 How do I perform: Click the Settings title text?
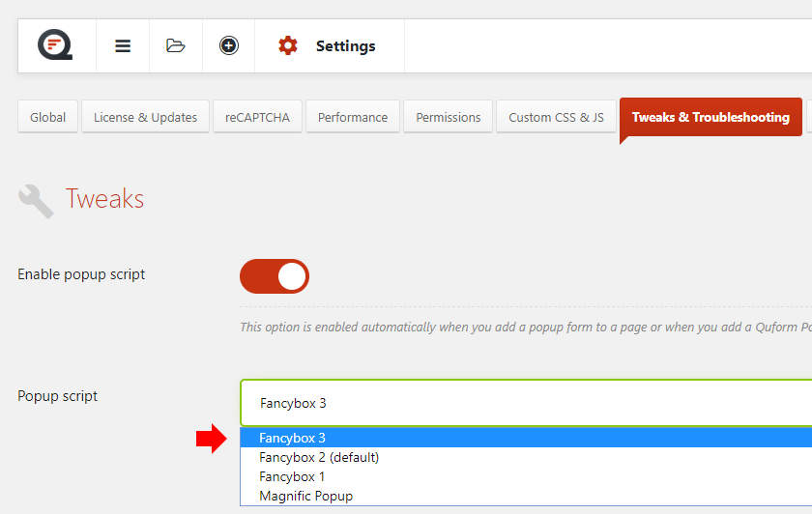pyautogui.click(x=345, y=46)
